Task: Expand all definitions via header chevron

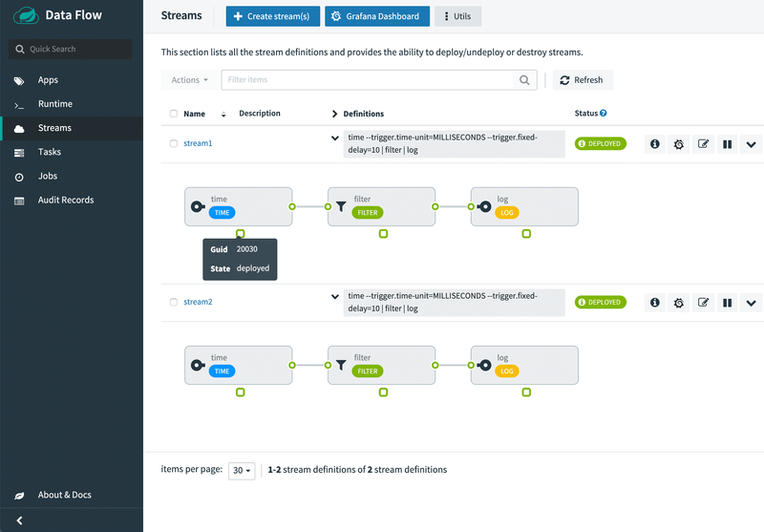Action: (334, 114)
